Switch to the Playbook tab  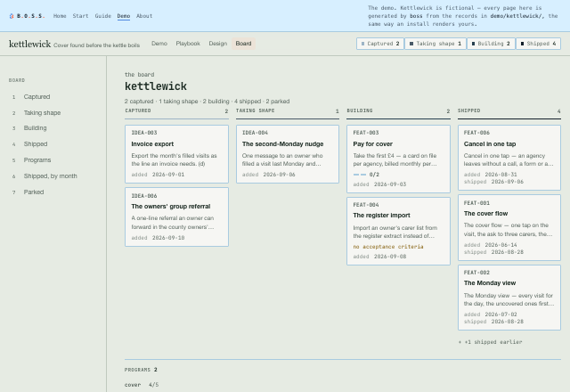click(188, 44)
